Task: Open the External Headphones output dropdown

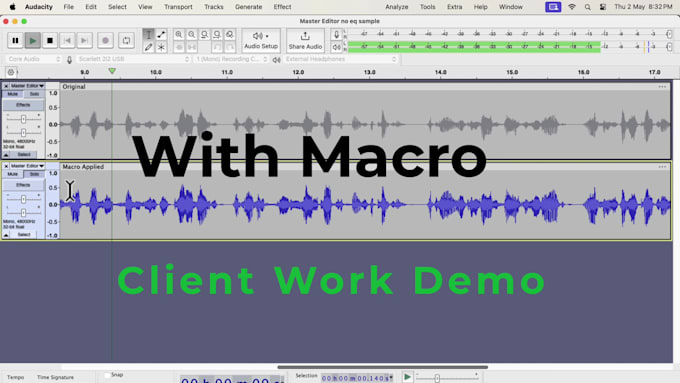Action: (x=340, y=59)
